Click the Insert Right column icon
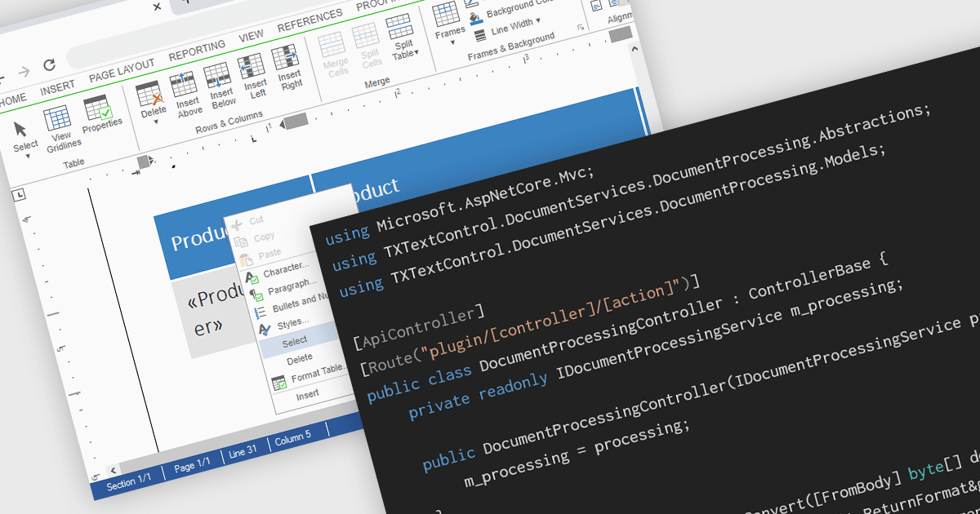Screen dimensions: 980x514 tap(285, 57)
